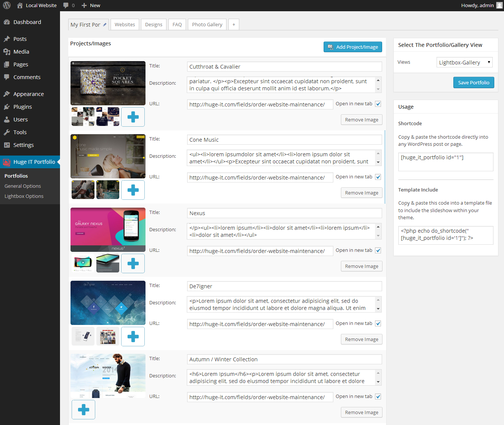Open the Views Lightbox-Gallery dropdown
The width and height of the screenshot is (504, 425).
click(465, 63)
